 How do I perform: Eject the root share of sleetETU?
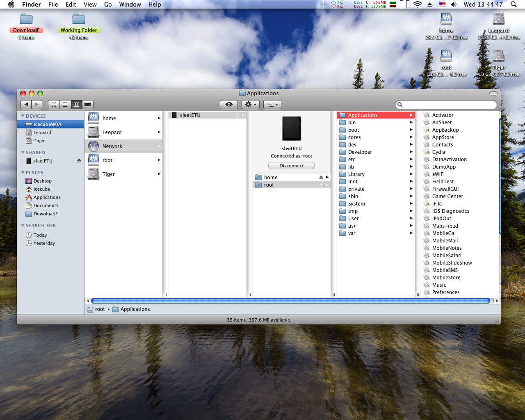click(x=321, y=185)
